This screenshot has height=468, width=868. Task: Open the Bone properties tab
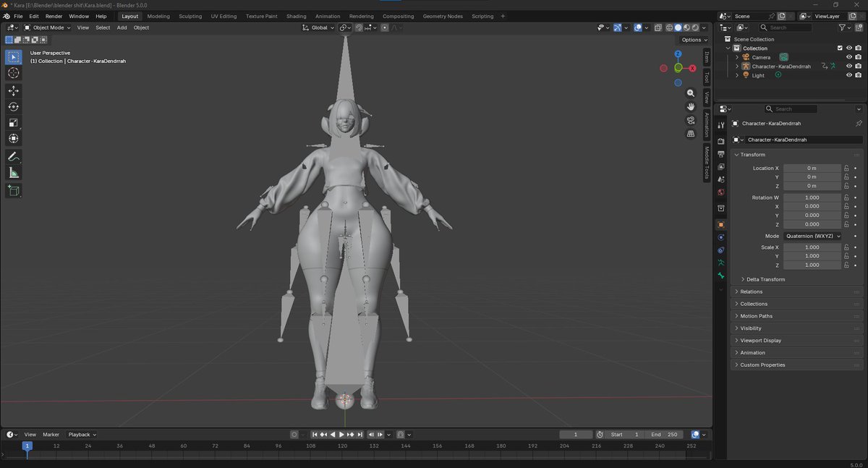coord(721,276)
